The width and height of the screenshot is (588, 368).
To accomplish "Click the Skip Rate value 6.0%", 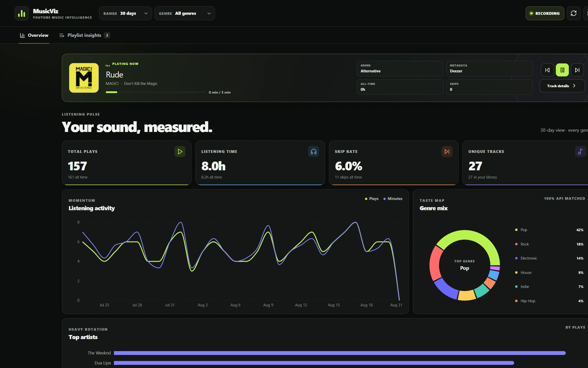I will coord(349,166).
